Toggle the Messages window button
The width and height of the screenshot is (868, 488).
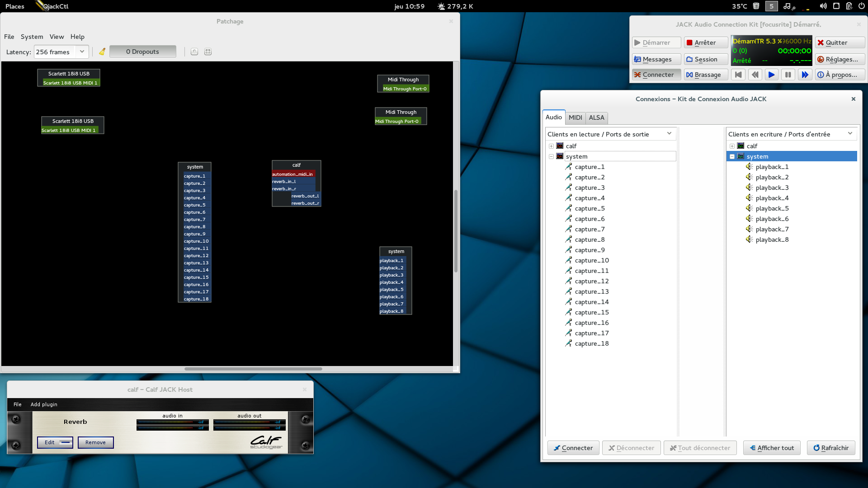coord(656,59)
